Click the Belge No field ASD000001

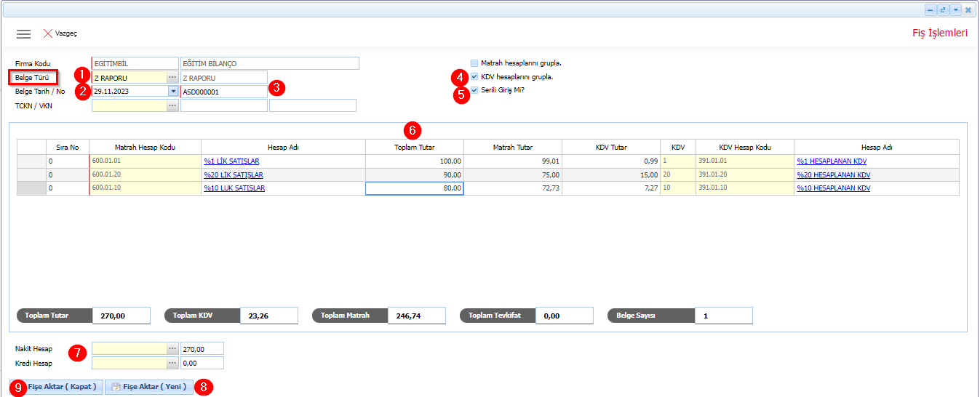coord(224,92)
